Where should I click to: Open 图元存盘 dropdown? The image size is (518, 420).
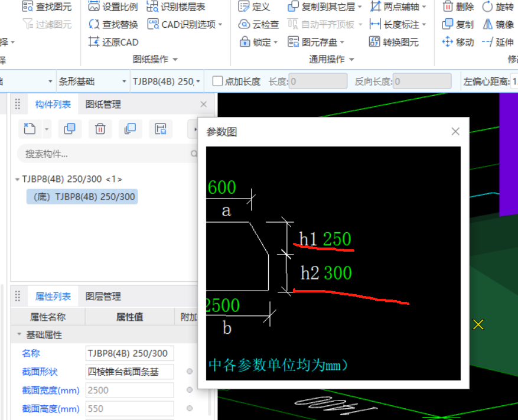(342, 43)
